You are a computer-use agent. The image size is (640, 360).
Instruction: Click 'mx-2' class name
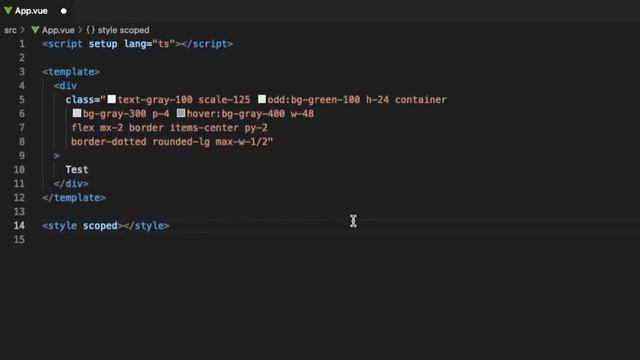pyautogui.click(x=111, y=128)
